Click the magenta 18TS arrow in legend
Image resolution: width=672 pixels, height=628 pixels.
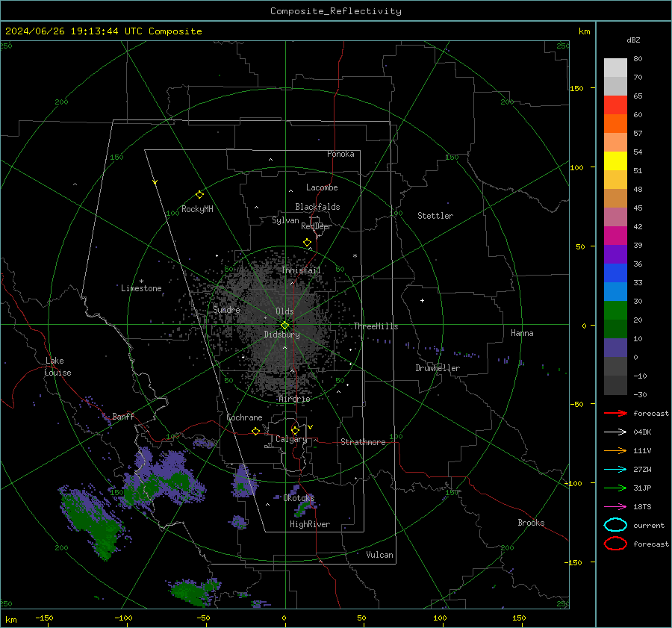(x=615, y=507)
